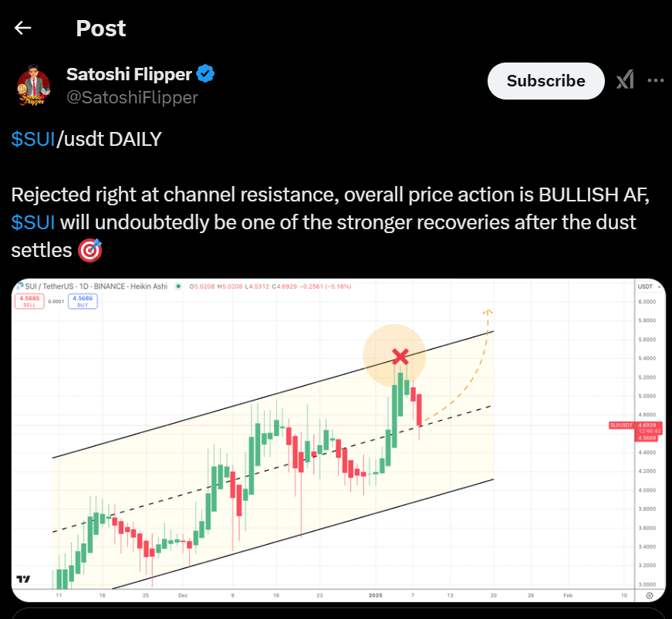Click the Post page title
Screen dimensions: 672x619
coord(100,28)
